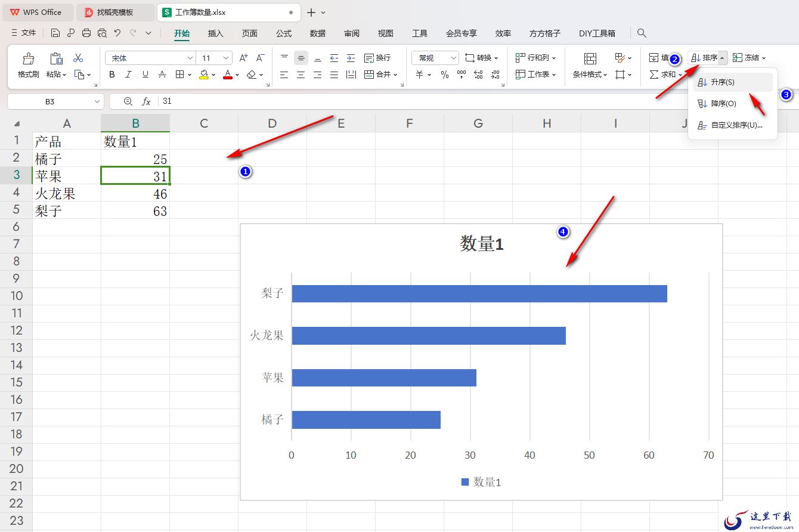Screen dimensions: 799x532
Task: Switch to the Insert (插入) tab
Action: (215, 33)
